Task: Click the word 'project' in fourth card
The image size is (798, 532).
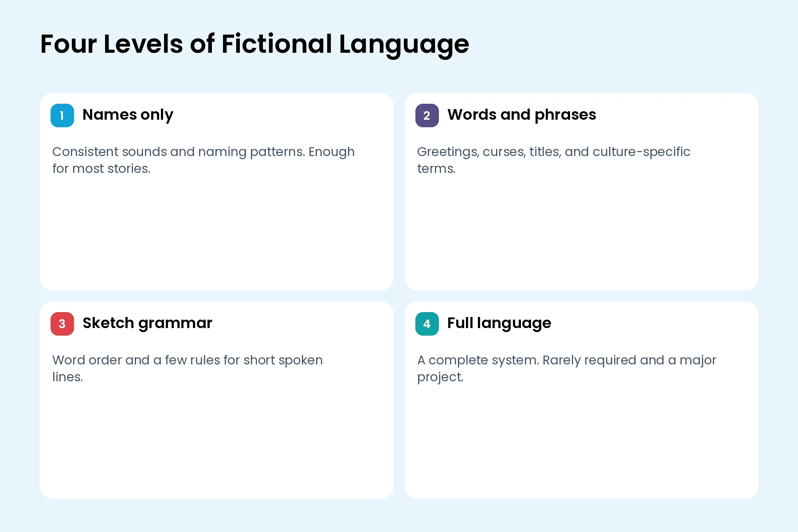Action: [x=440, y=377]
